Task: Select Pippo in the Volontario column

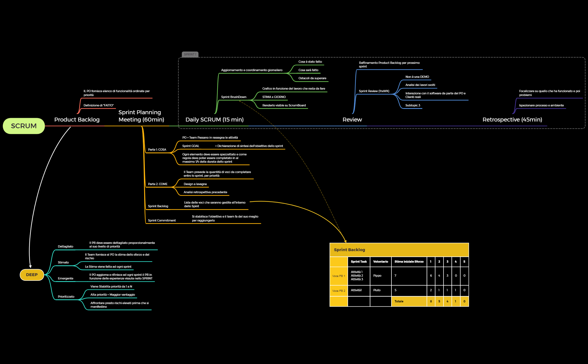Action: 377,276
